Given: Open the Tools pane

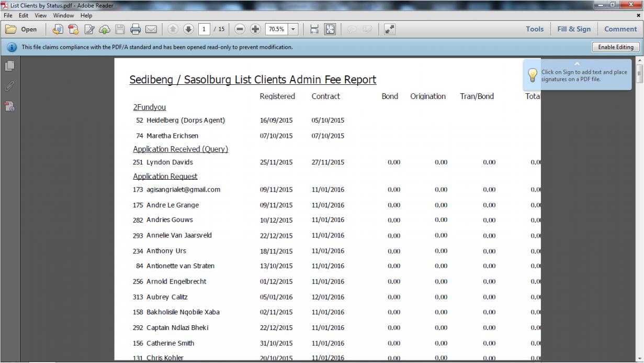Looking at the screenshot, I should pos(535,29).
